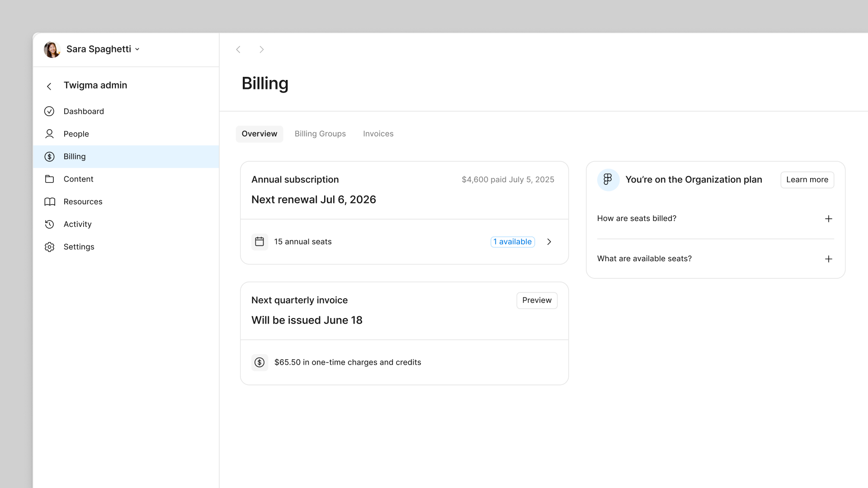This screenshot has width=868, height=488.
Task: Click the 1 available seats badge
Action: tap(512, 242)
